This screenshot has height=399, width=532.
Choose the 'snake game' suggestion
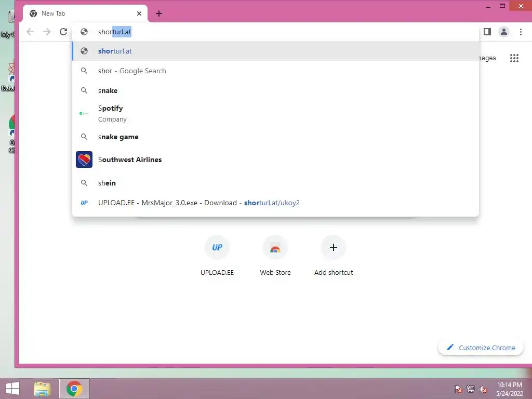(x=275, y=137)
